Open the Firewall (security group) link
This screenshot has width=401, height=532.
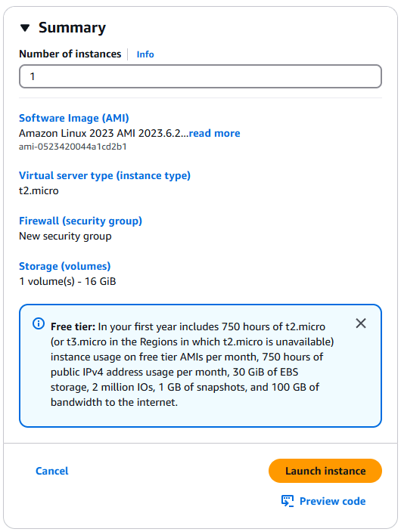click(x=80, y=221)
